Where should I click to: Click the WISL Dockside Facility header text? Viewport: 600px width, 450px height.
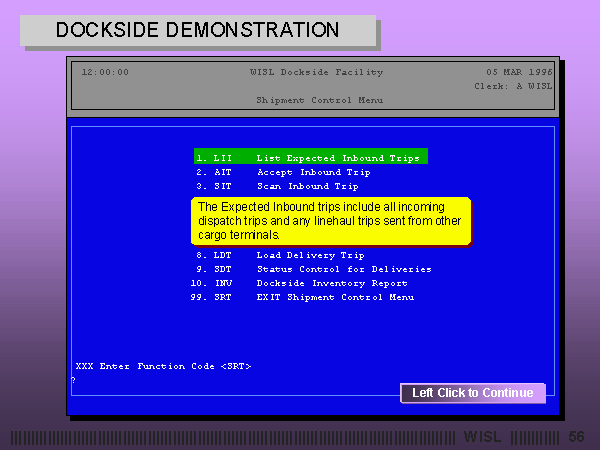[316, 72]
